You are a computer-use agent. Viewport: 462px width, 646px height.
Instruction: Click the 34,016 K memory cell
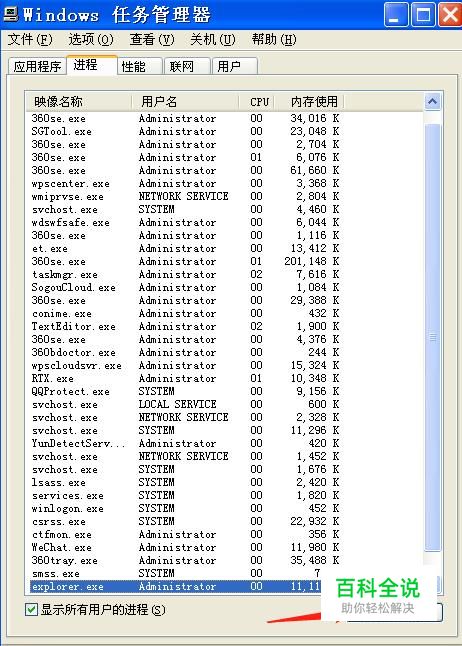click(314, 119)
